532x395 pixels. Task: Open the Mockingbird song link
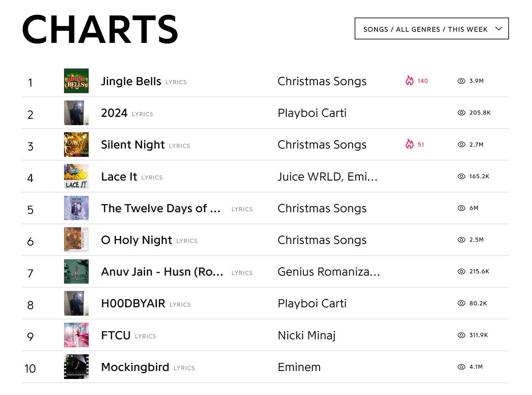pos(135,367)
